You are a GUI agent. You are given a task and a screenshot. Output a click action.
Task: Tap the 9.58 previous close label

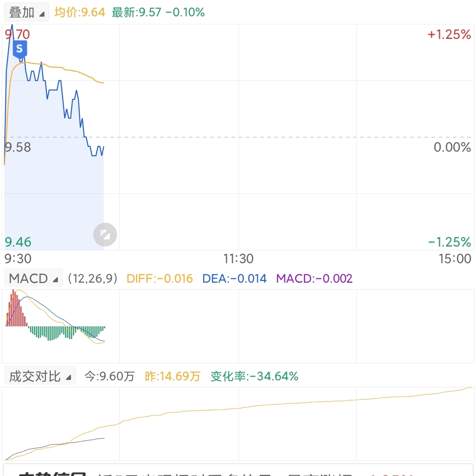[x=18, y=147]
